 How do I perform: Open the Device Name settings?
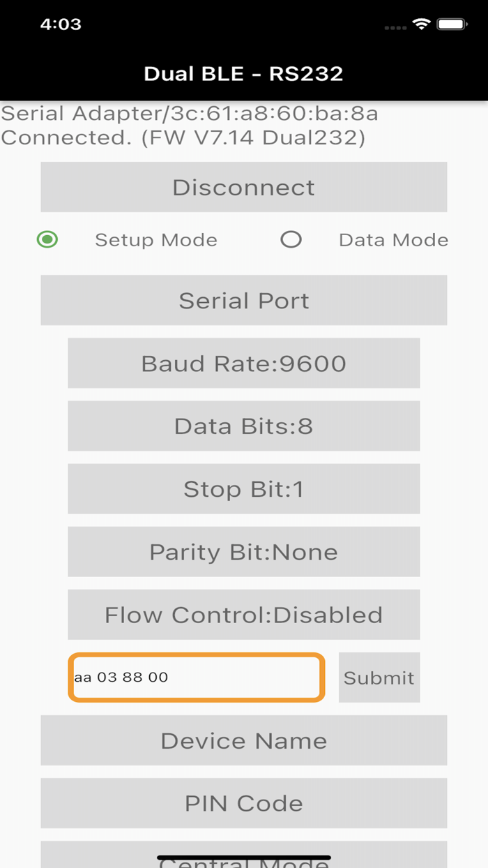click(x=244, y=740)
